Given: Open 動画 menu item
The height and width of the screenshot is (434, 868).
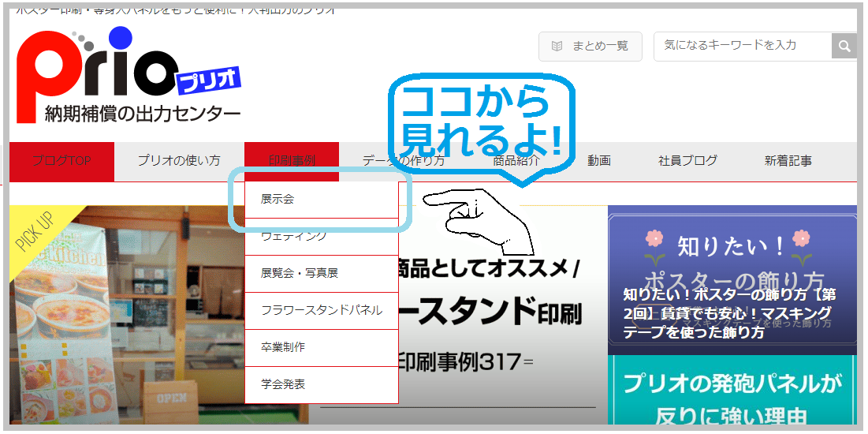Looking at the screenshot, I should (x=599, y=161).
